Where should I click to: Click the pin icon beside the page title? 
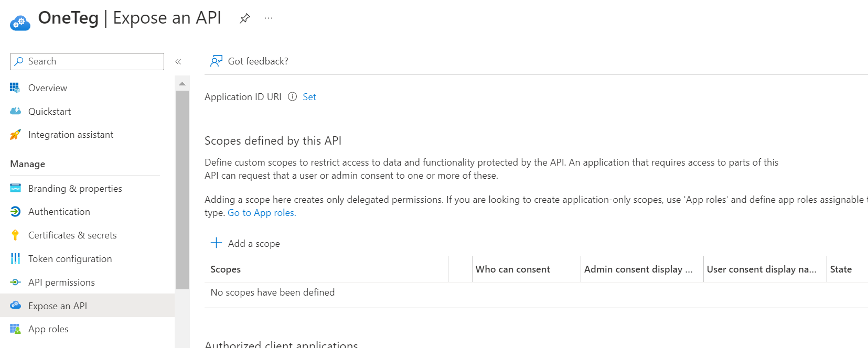244,19
